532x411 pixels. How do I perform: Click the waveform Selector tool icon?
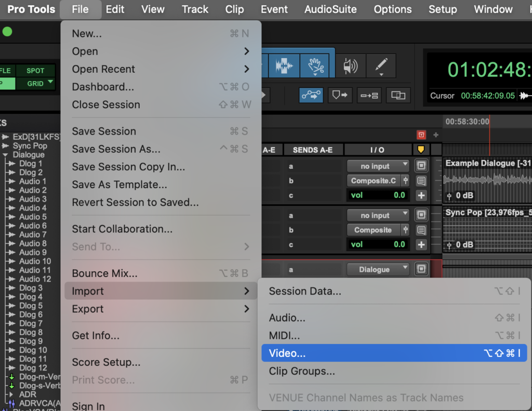tap(284, 66)
